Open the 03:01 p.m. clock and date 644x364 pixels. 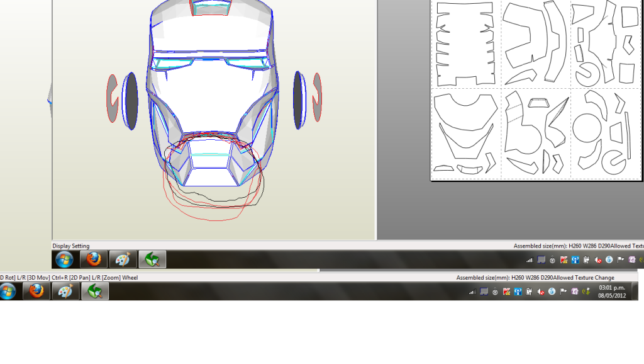pyautogui.click(x=611, y=292)
